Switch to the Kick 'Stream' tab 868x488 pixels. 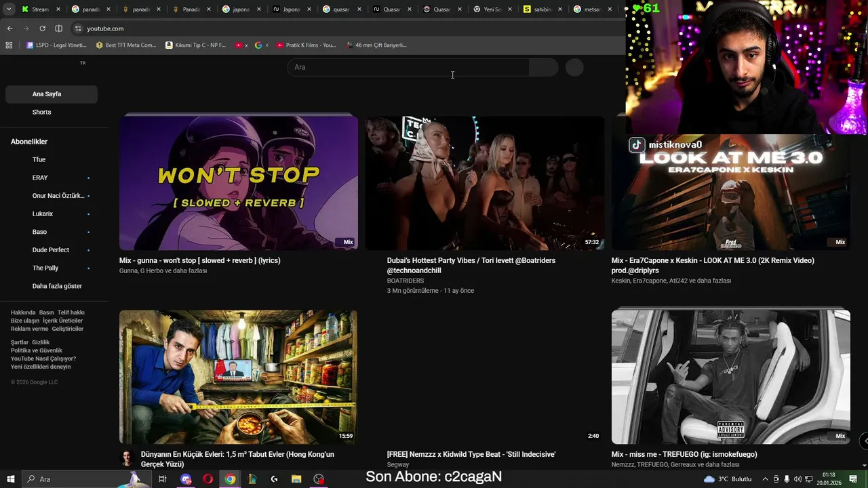pos(41,9)
